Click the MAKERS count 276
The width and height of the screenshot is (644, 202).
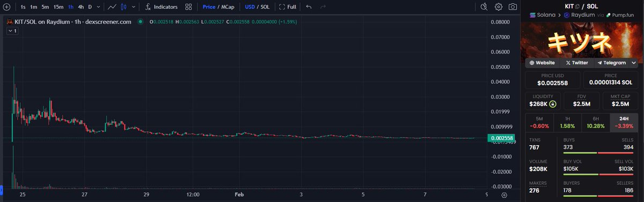point(535,191)
